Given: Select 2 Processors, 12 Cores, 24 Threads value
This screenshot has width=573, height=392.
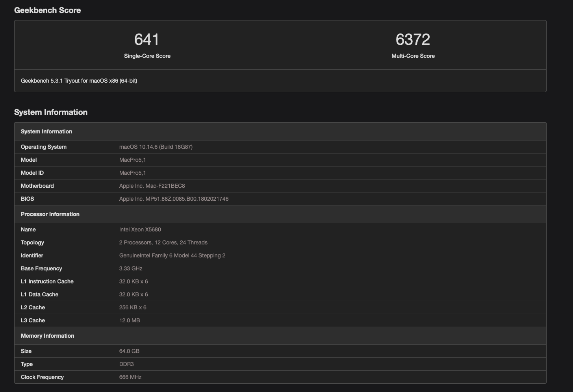Looking at the screenshot, I should pyautogui.click(x=163, y=242).
